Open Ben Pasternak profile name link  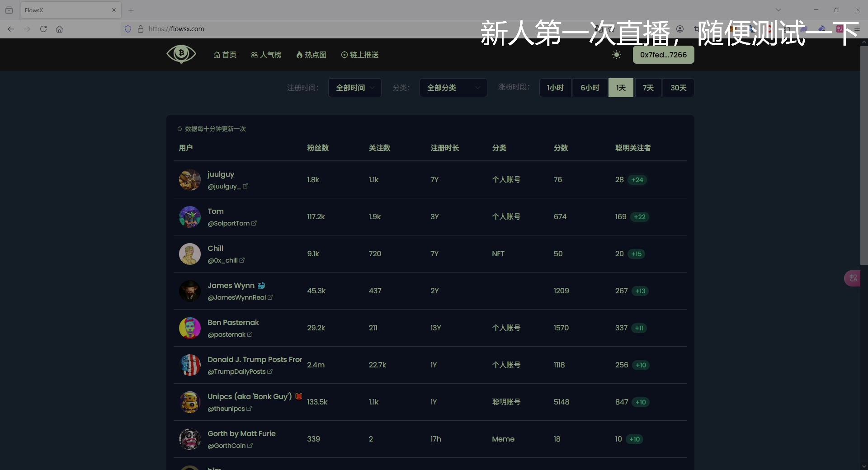click(233, 322)
